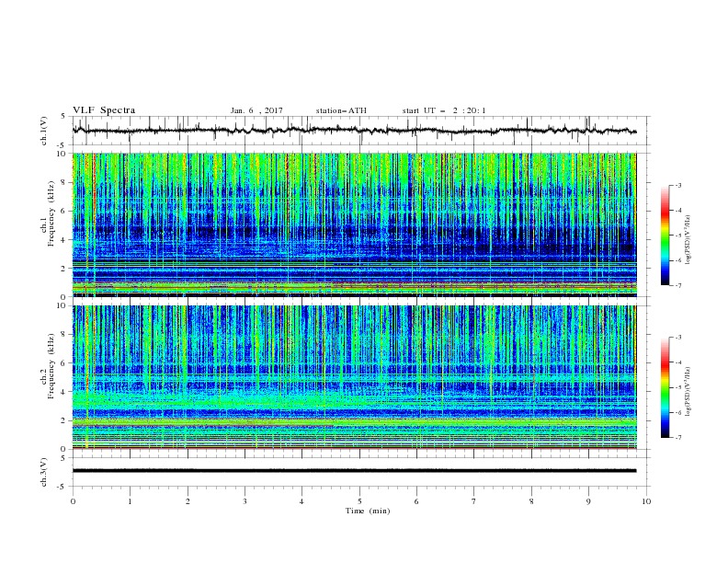This screenshot has width=728, height=563.
Task: Click the "4" label on the time axis
Action: click(301, 501)
